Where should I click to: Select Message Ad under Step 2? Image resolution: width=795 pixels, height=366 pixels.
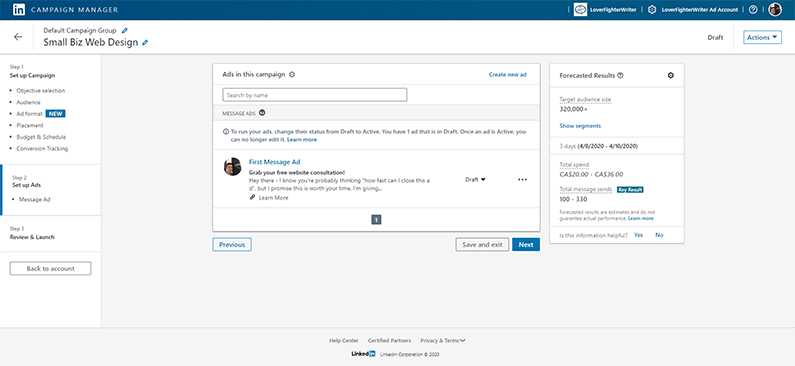pos(34,200)
